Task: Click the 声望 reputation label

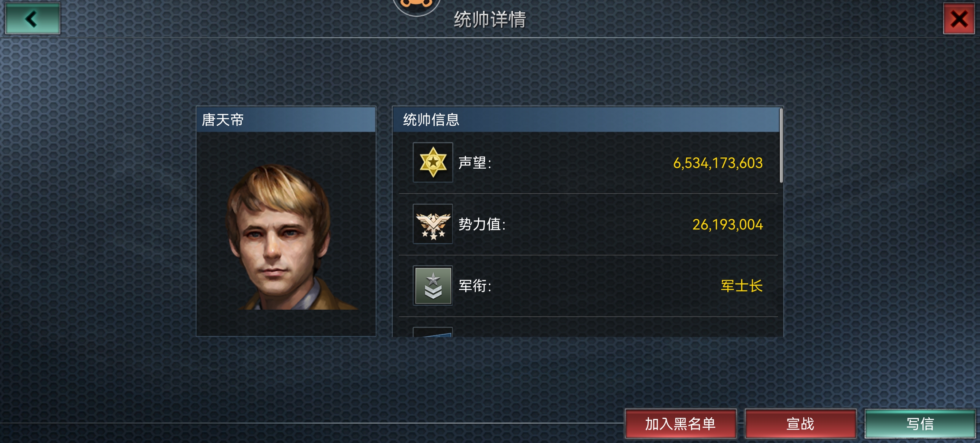Action: 475,163
